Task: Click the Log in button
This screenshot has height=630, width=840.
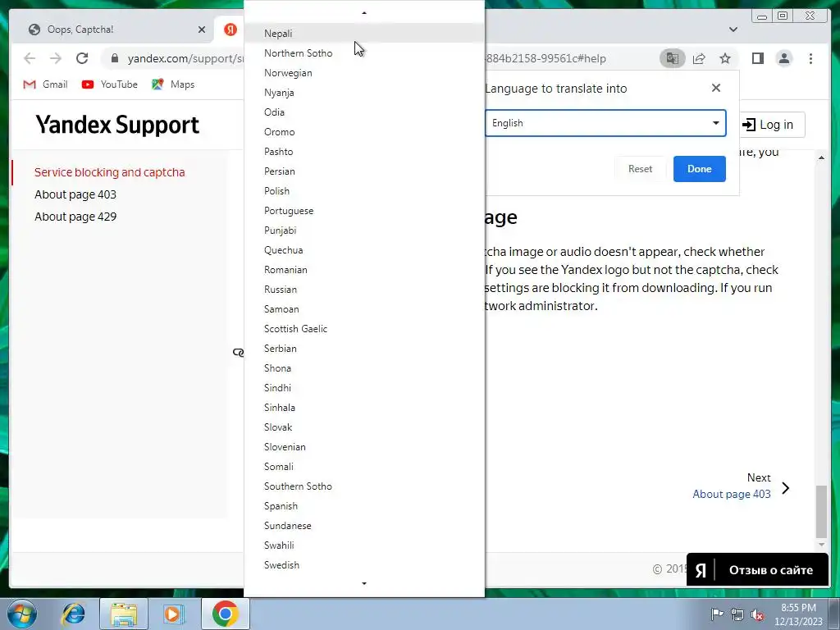Action: [772, 125]
